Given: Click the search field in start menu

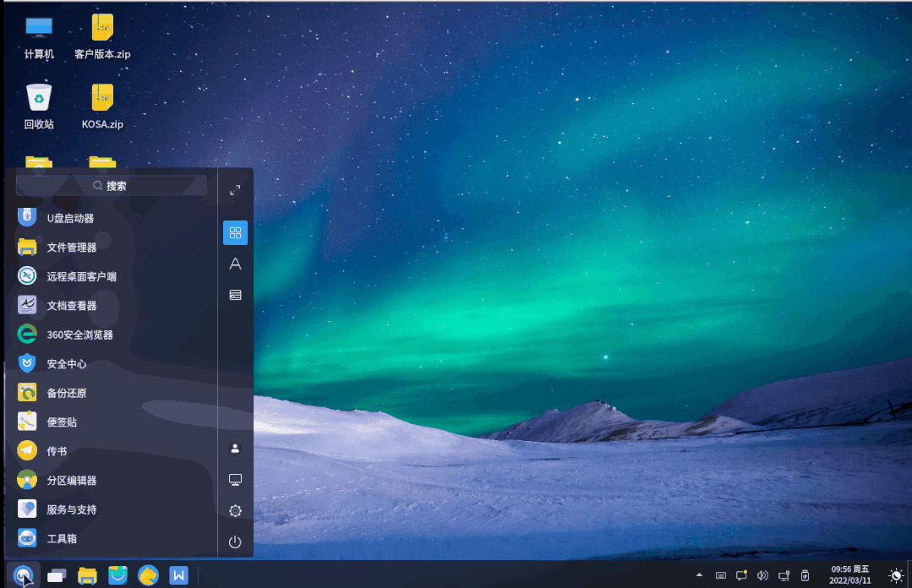Looking at the screenshot, I should tap(112, 186).
